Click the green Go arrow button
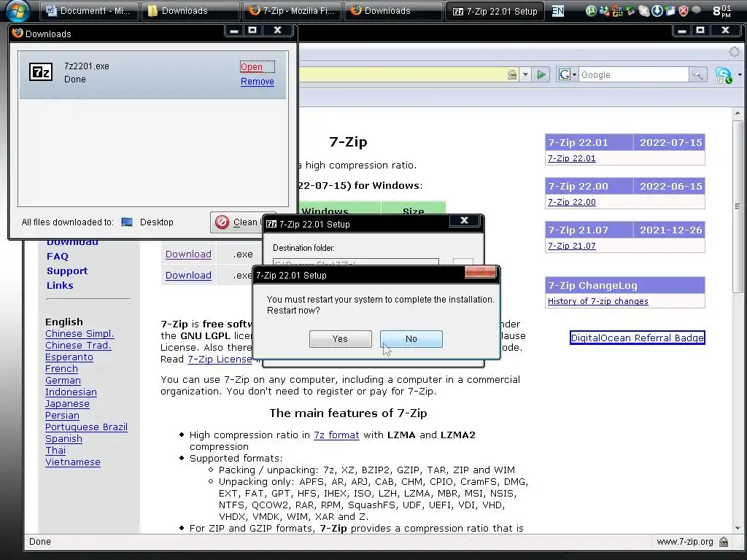Viewport: 747px width, 560px height. tap(541, 75)
